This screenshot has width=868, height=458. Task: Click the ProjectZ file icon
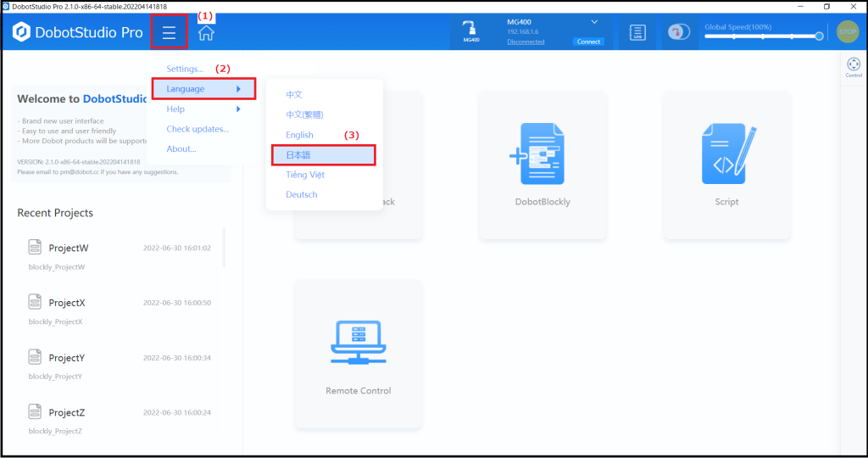coord(35,411)
